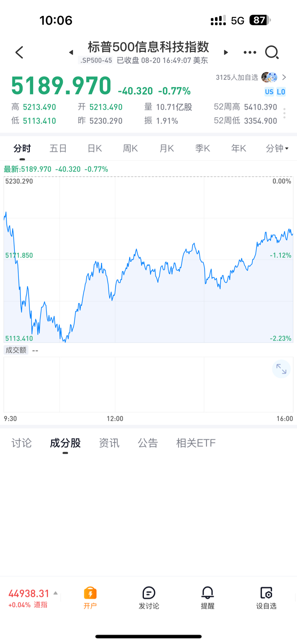
Task: Open the three-dot more options menu
Action: click(x=250, y=52)
